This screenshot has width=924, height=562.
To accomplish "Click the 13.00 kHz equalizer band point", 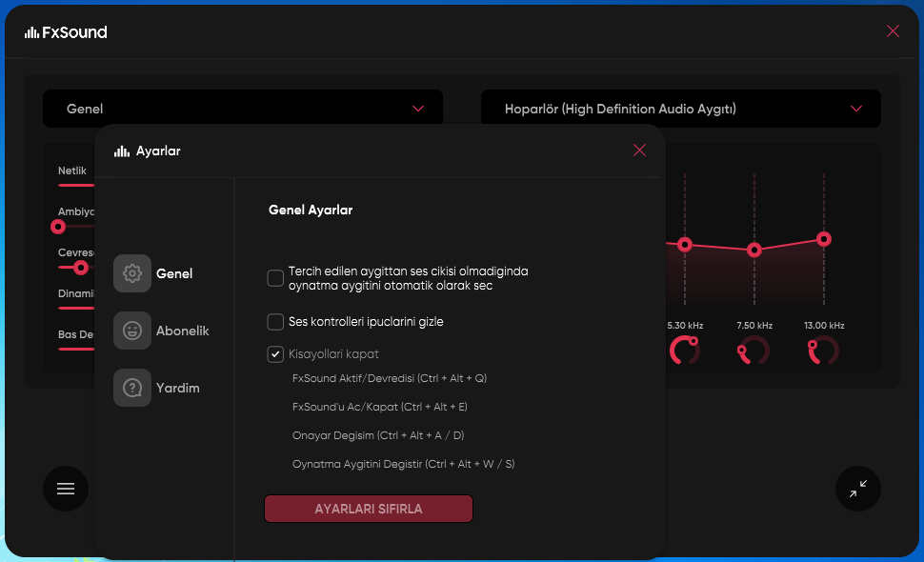I will click(824, 239).
